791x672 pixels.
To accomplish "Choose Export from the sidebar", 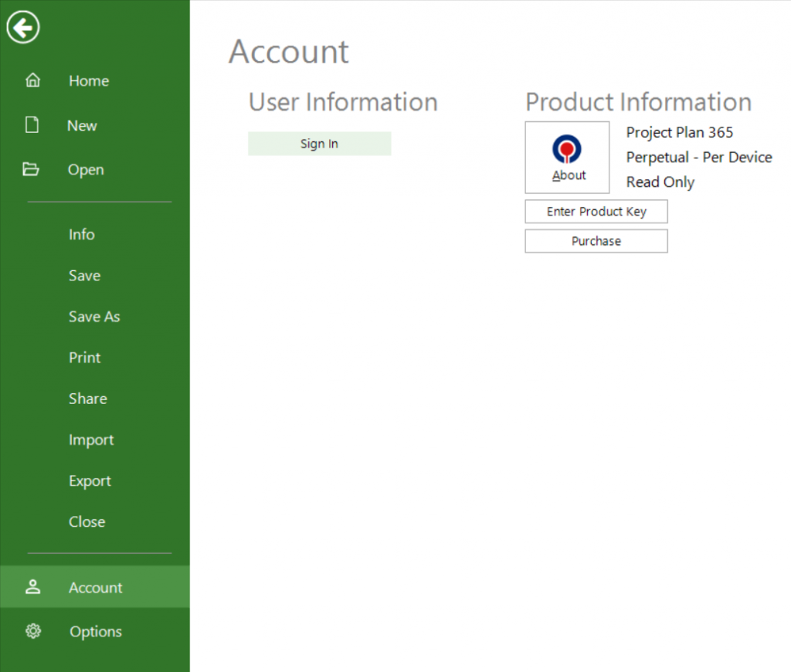I will (90, 480).
